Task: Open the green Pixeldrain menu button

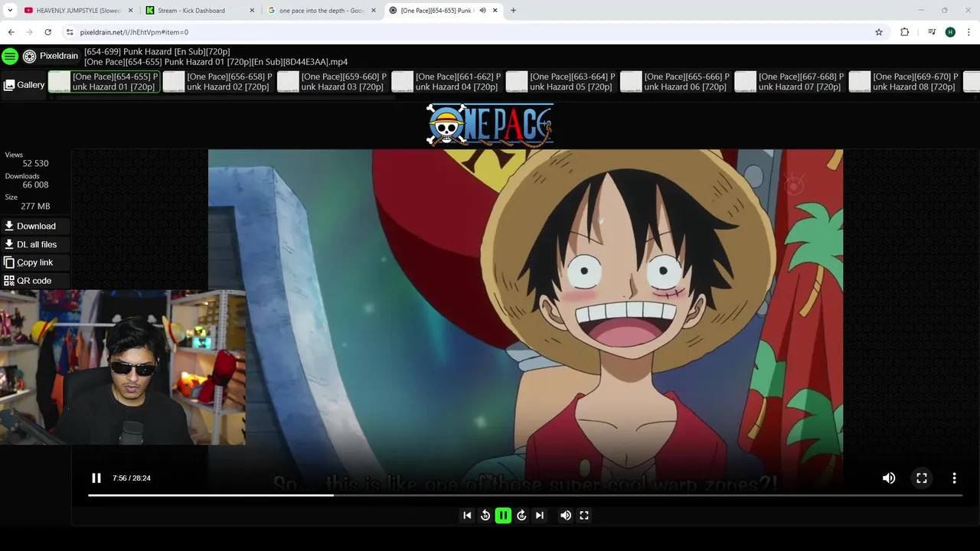Action: [x=10, y=56]
